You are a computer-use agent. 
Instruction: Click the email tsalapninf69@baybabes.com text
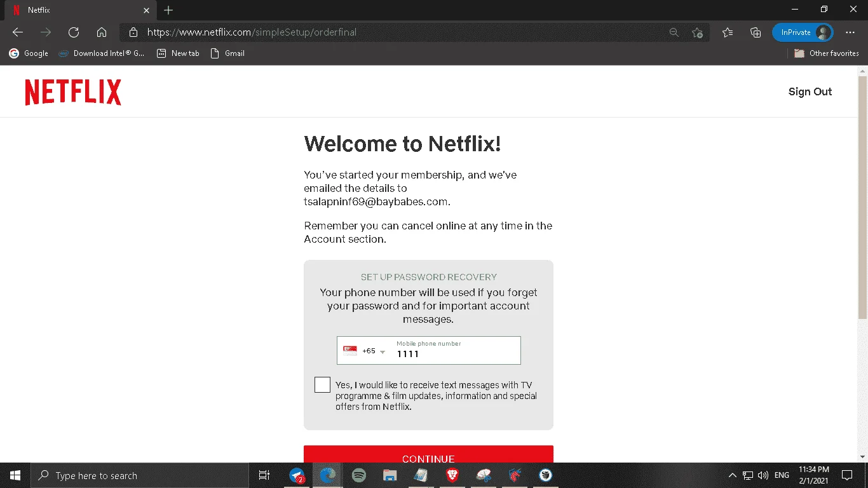click(x=377, y=201)
